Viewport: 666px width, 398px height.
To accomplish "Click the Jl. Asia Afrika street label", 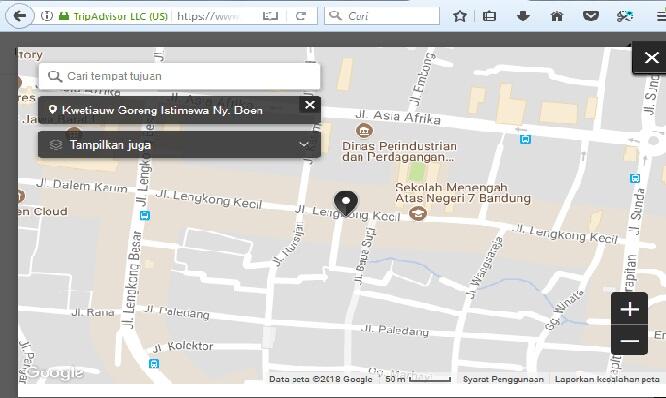I will 398,117.
